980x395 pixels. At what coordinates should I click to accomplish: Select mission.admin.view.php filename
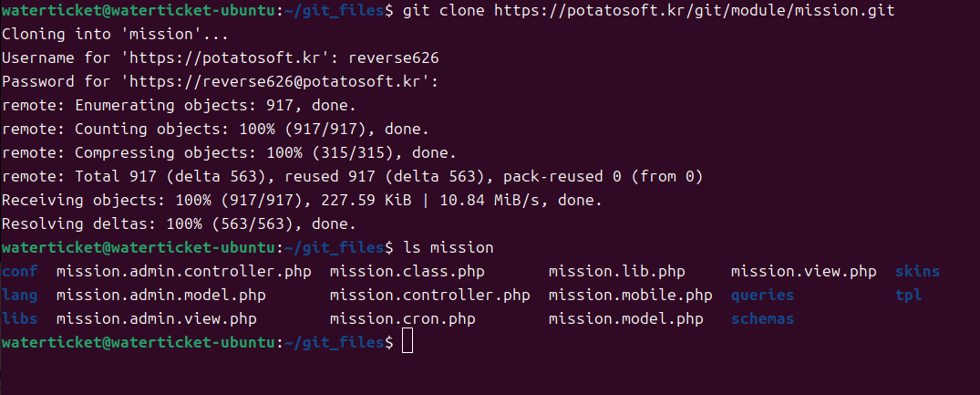(156, 318)
